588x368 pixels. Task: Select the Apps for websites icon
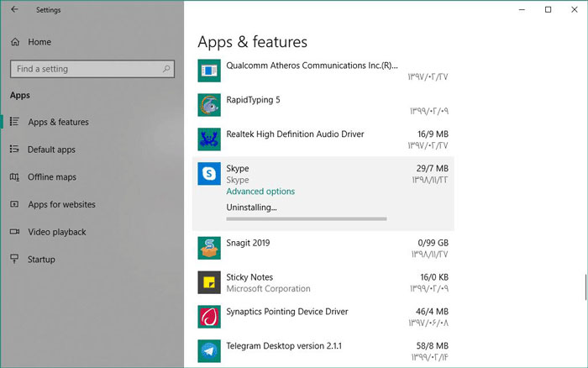point(14,204)
